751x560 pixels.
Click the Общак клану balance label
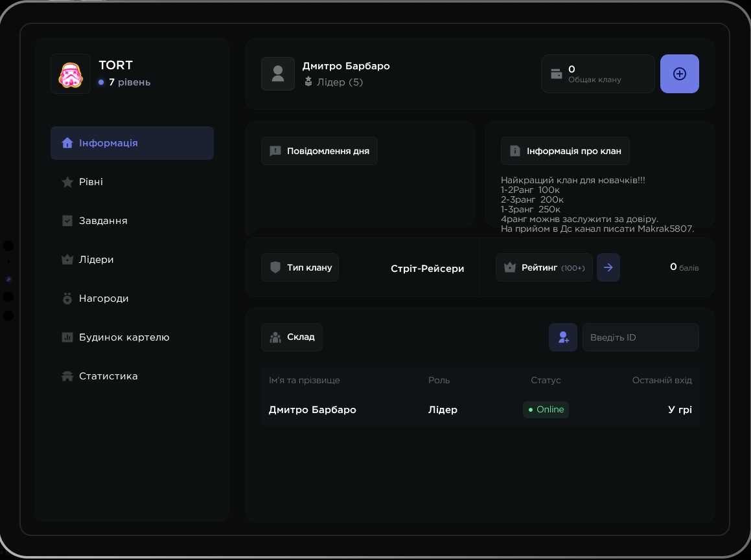coord(594,80)
